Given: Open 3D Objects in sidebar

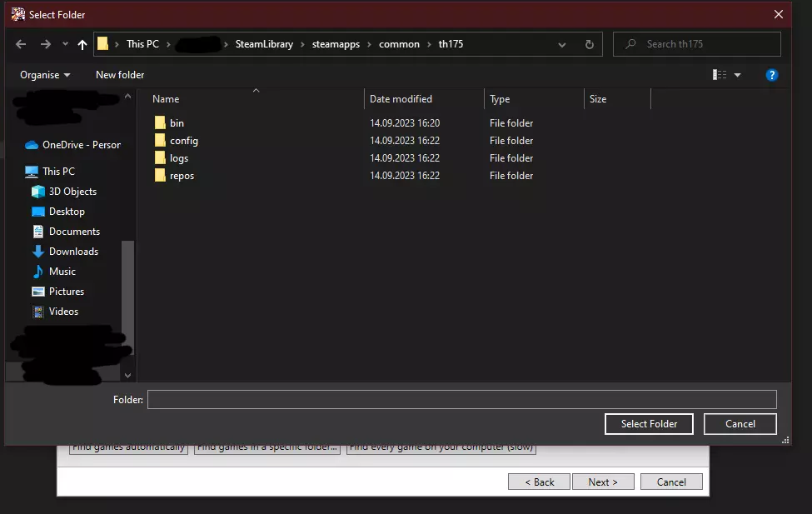Looking at the screenshot, I should click(x=64, y=192).
